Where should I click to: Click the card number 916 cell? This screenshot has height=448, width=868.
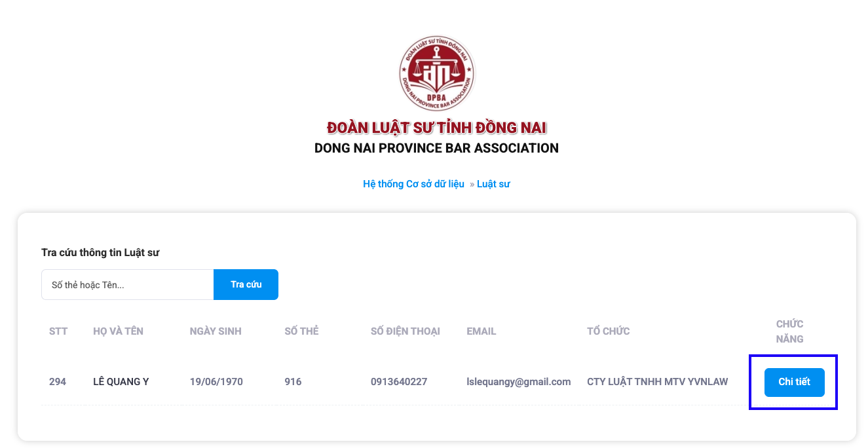[x=293, y=381]
